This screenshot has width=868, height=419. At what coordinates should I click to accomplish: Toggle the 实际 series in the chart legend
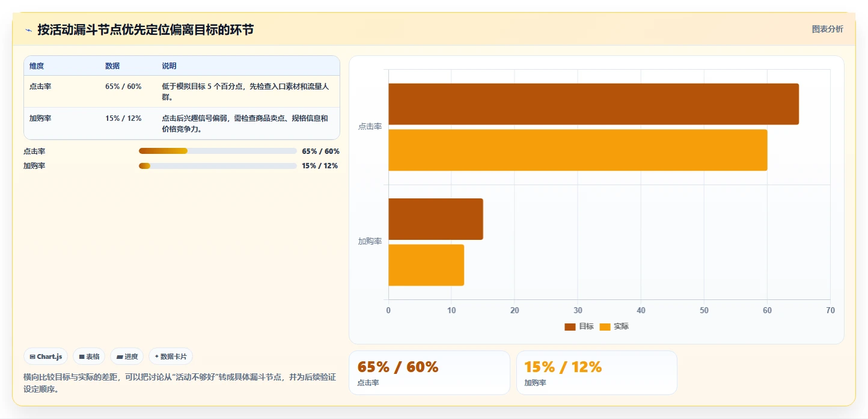614,326
